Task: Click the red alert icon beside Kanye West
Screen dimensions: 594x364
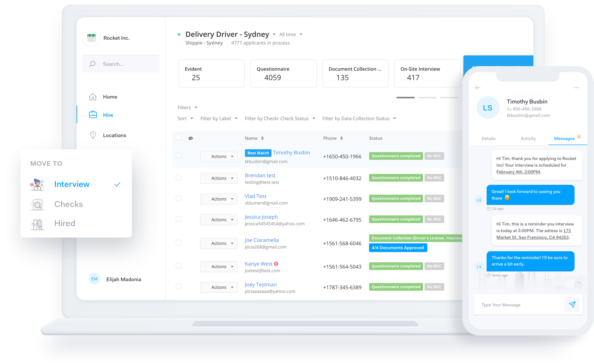Action: (x=276, y=264)
